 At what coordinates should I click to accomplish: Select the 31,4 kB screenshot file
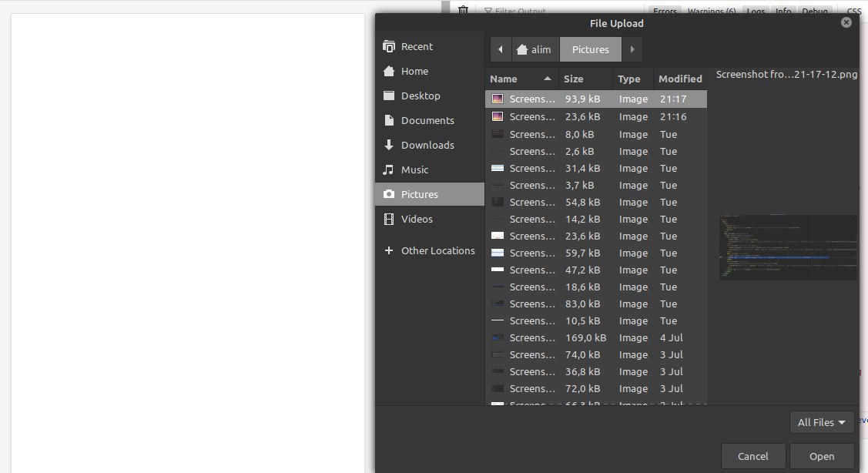tap(596, 169)
